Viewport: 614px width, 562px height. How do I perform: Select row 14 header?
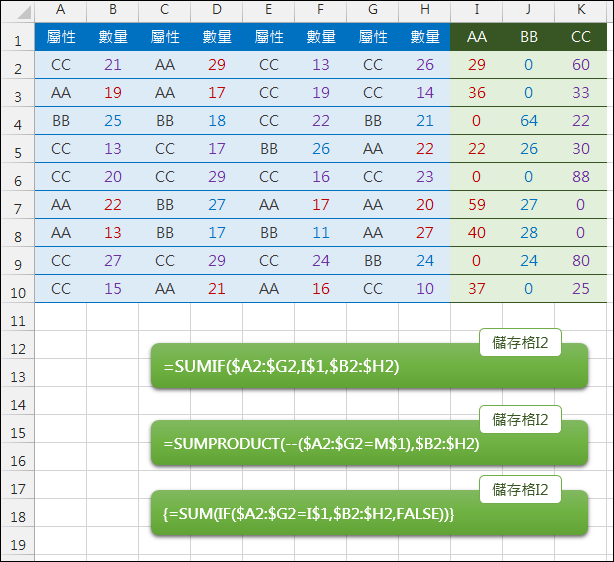tap(18, 401)
